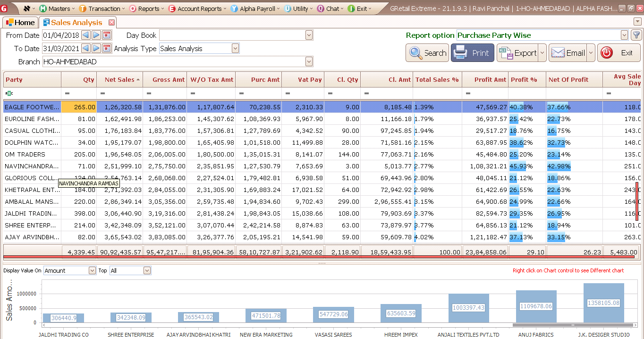
Task: Sort by the Party column header
Action: click(x=32, y=79)
